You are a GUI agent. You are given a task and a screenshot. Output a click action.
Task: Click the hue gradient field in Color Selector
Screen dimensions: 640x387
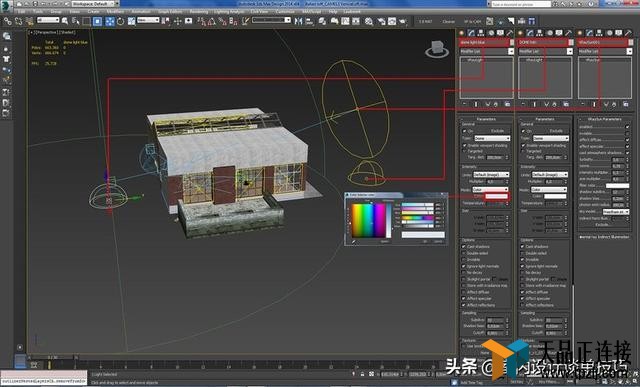click(369, 220)
